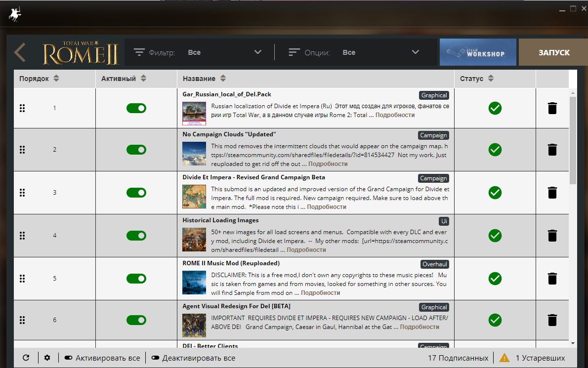Click the status checkmark of Gar_Russian_local_of_Del.Pack
The image size is (588, 368).
pyautogui.click(x=495, y=108)
